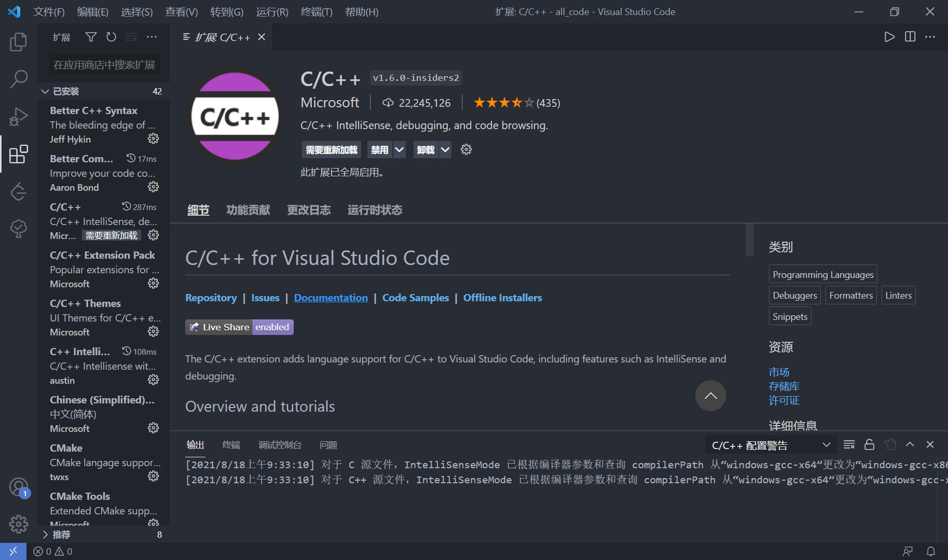Switch to the 更改日志 tab

pos(309,209)
